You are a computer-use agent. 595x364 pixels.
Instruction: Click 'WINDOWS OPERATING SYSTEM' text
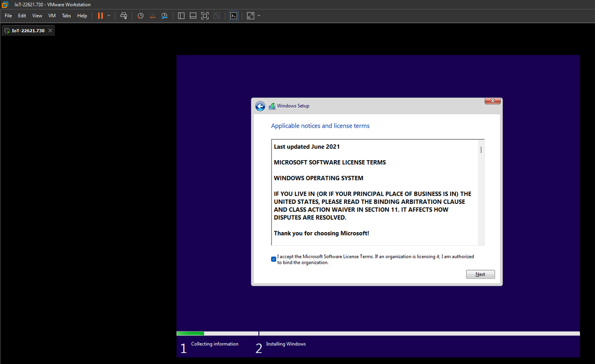pyautogui.click(x=318, y=178)
